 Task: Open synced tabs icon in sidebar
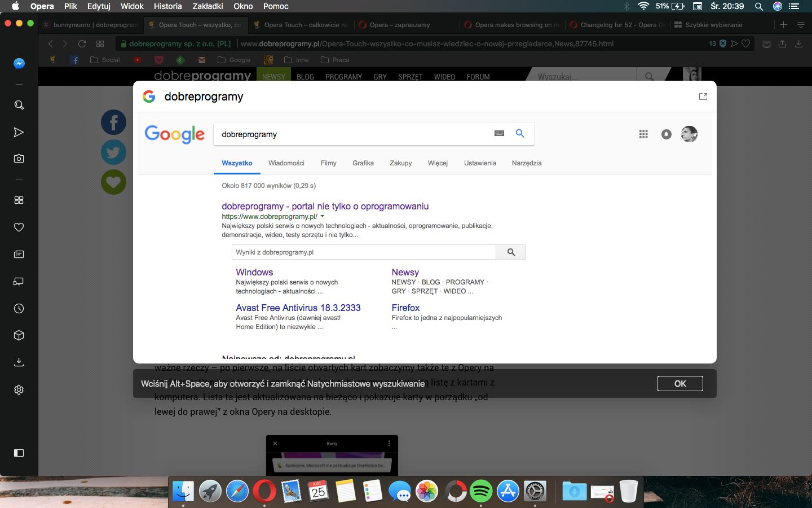click(19, 281)
